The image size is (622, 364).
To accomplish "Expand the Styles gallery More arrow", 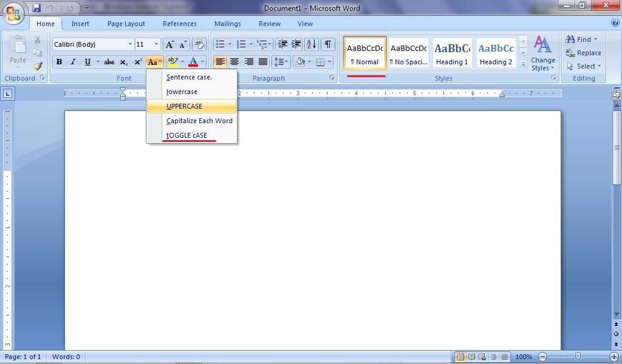I will pos(523,64).
